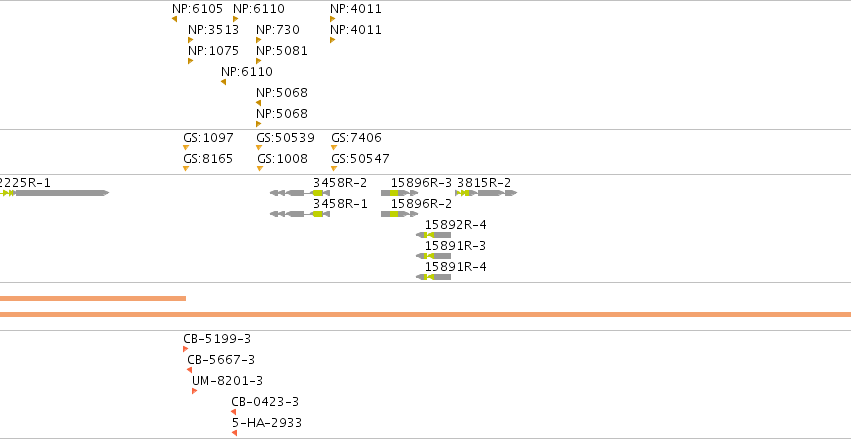The width and height of the screenshot is (851, 439).
Task: Click the 15896R-3 transcript glyph
Action: point(399,193)
